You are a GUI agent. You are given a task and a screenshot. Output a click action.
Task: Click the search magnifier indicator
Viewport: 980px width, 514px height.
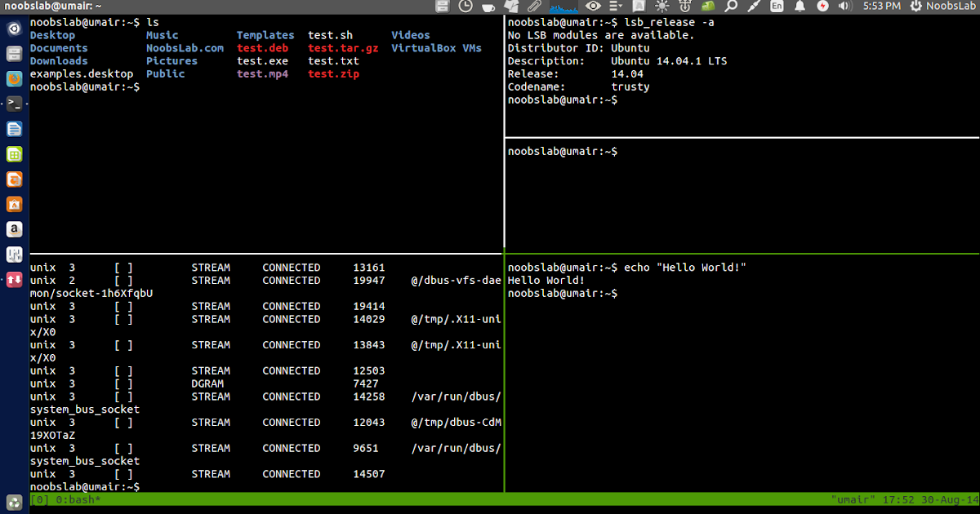[x=730, y=7]
